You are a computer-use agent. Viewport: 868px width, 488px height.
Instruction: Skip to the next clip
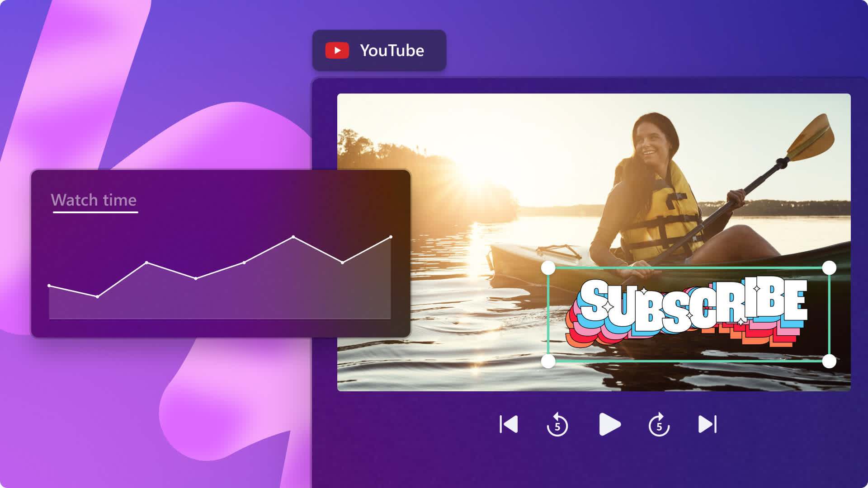click(708, 424)
